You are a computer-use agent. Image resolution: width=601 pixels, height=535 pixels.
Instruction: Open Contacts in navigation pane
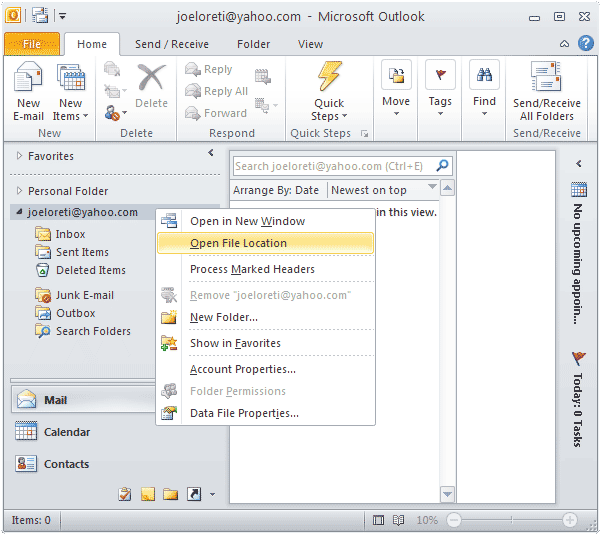[66, 464]
